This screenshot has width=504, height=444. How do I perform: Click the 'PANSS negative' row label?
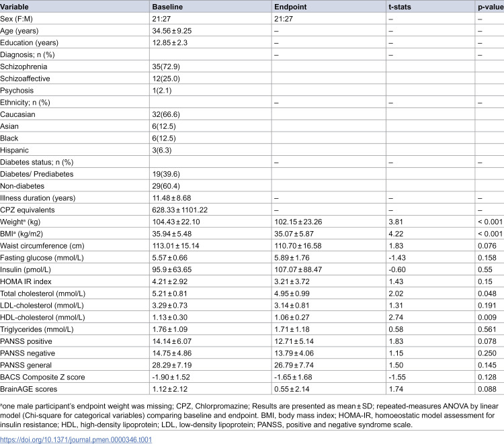28,353
